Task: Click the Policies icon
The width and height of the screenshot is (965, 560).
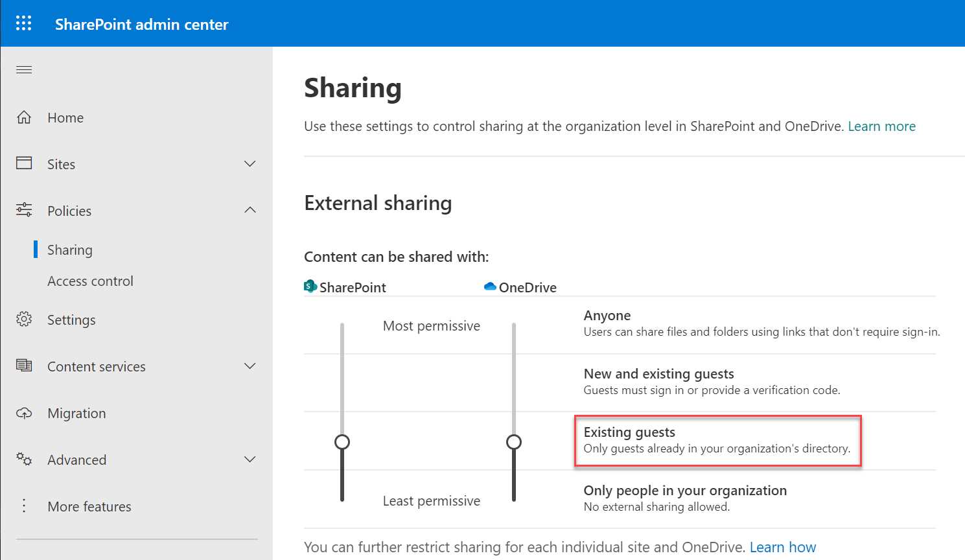Action: coord(23,210)
